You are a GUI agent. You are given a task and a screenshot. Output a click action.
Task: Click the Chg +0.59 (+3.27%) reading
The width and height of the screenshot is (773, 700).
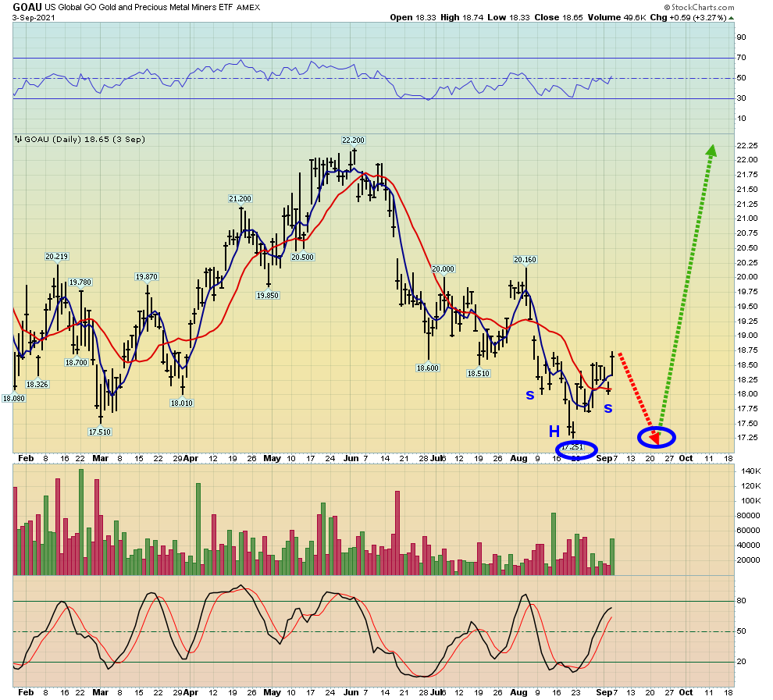[688, 17]
